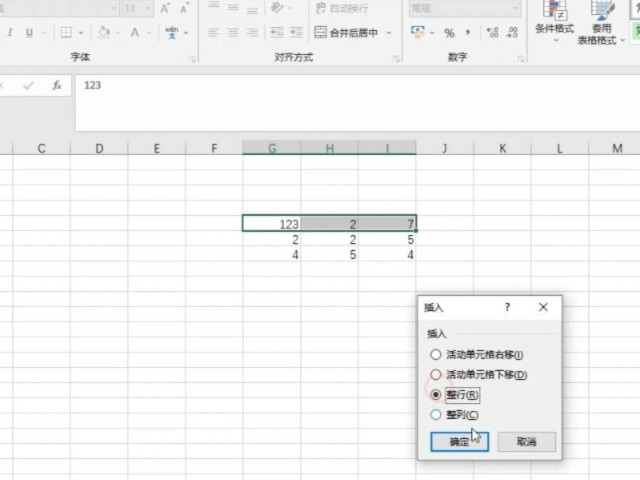Open the borders dropdown arrow
Image resolution: width=640 pixels, height=480 pixels.
point(81,33)
